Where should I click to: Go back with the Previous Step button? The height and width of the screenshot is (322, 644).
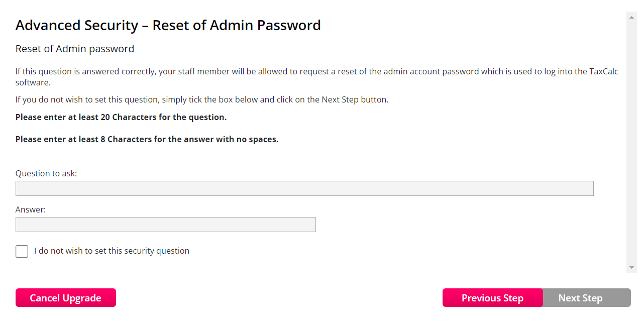point(492,298)
